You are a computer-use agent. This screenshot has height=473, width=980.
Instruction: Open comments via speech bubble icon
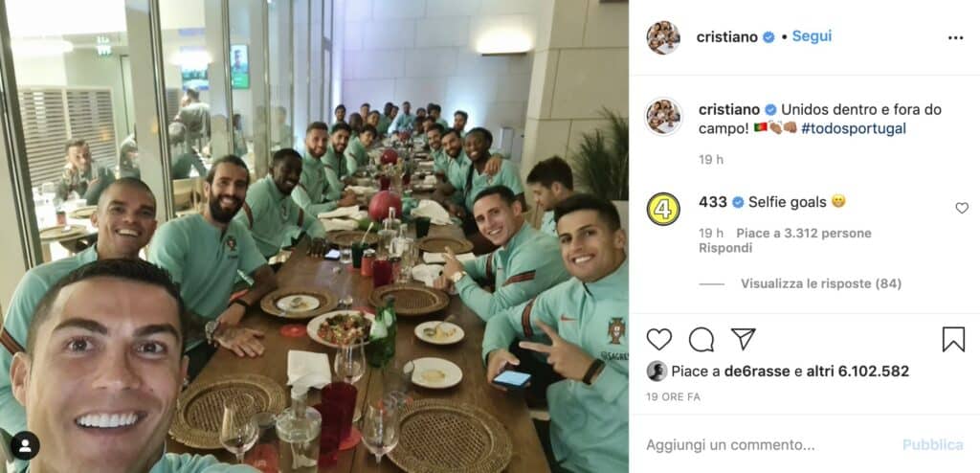702,339
